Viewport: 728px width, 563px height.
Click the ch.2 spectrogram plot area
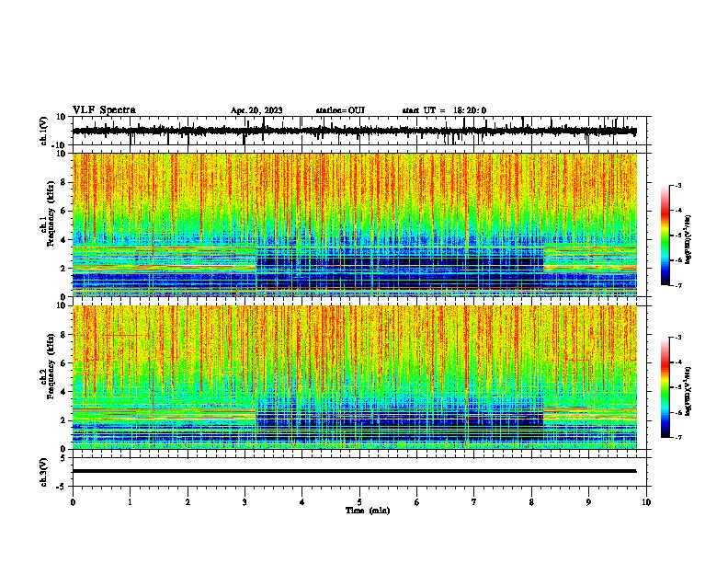[x=354, y=377]
